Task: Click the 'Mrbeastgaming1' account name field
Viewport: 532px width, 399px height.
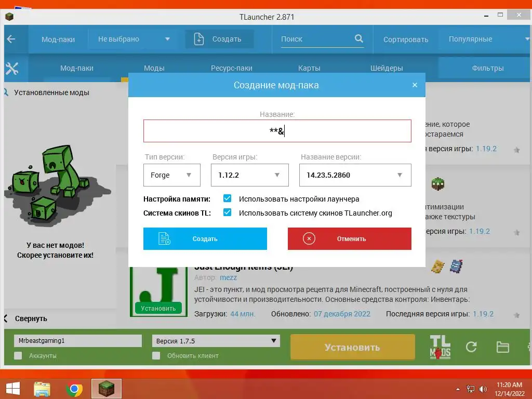Action: pos(78,341)
